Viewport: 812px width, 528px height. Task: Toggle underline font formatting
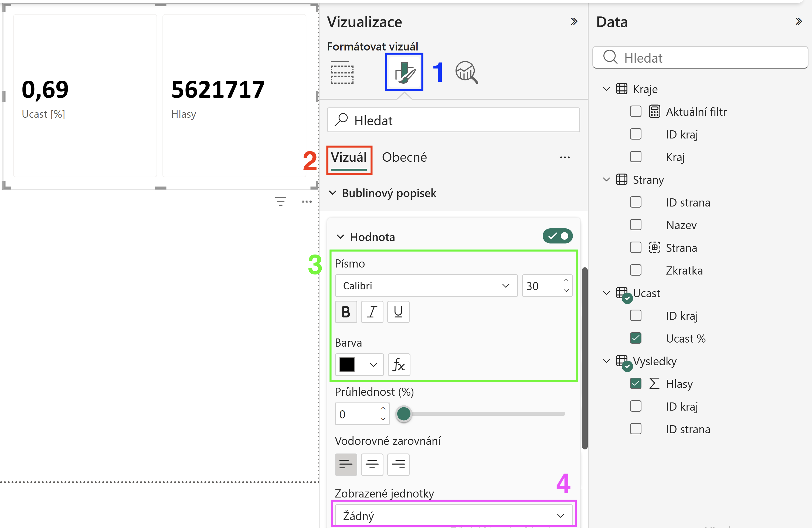(399, 312)
